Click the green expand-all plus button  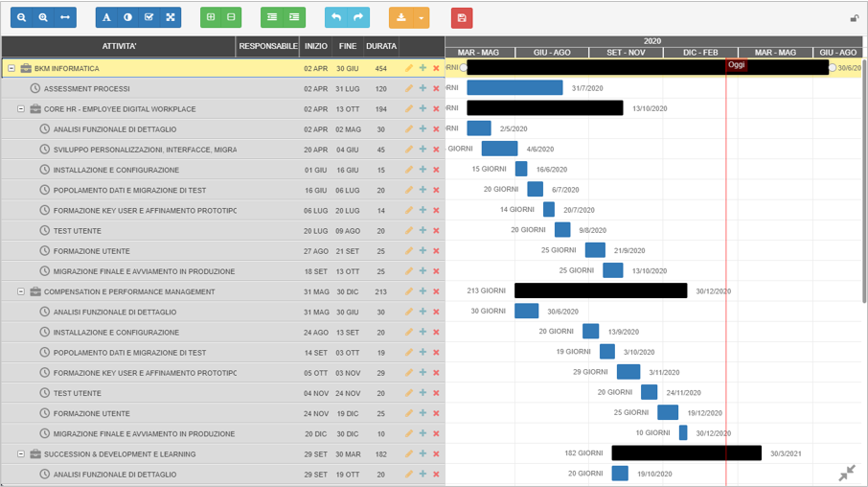[x=211, y=17]
